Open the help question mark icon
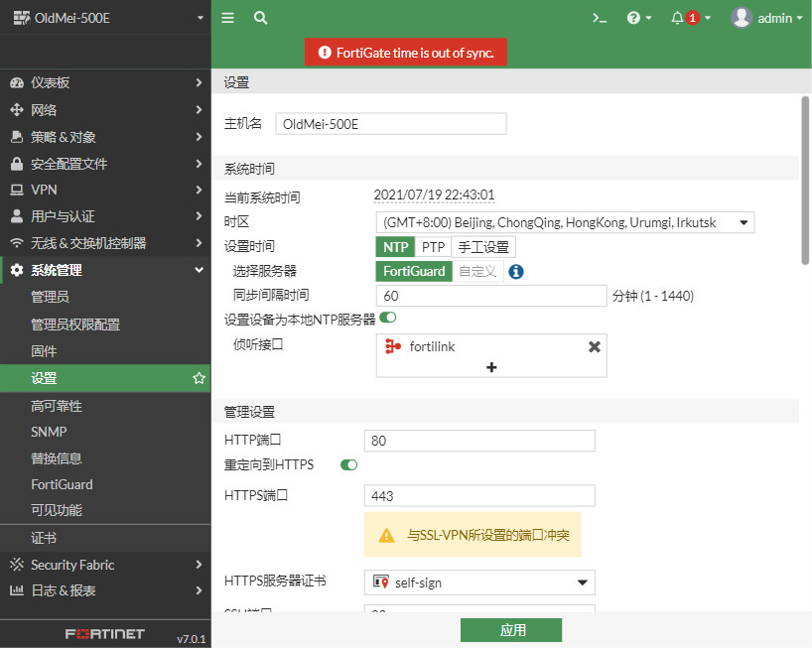Image resolution: width=812 pixels, height=648 pixels. [x=633, y=18]
